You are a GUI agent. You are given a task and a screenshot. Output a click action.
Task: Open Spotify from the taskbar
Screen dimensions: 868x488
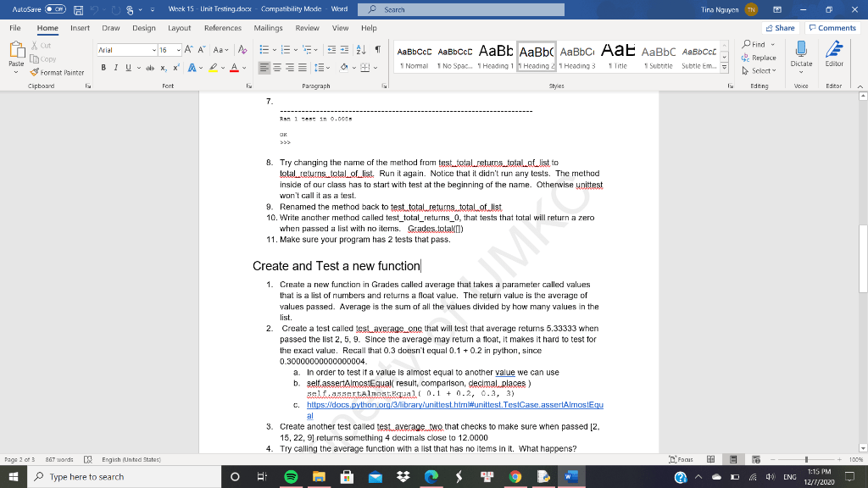292,476
